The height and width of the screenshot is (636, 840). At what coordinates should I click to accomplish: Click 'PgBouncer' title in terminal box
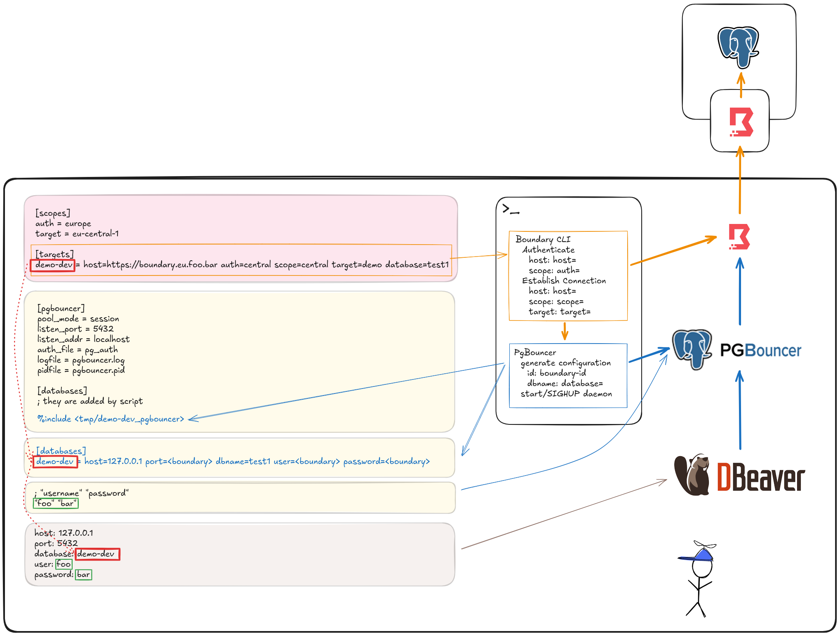pos(535,353)
